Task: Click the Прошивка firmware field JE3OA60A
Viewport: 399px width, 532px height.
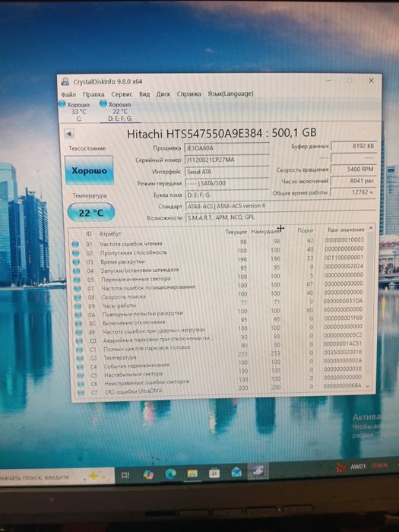Action: (x=227, y=148)
